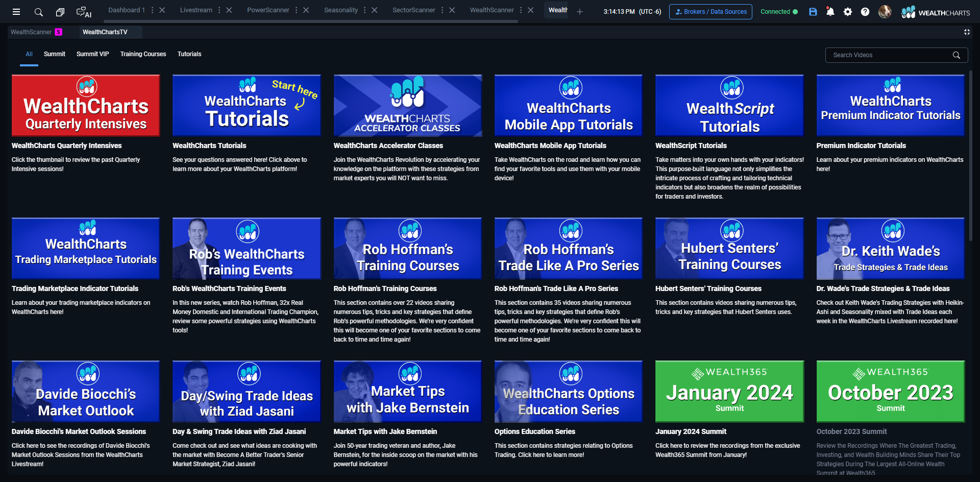Open January 2024 Summit thumbnail
This screenshot has width=980, height=482.
pyautogui.click(x=729, y=392)
